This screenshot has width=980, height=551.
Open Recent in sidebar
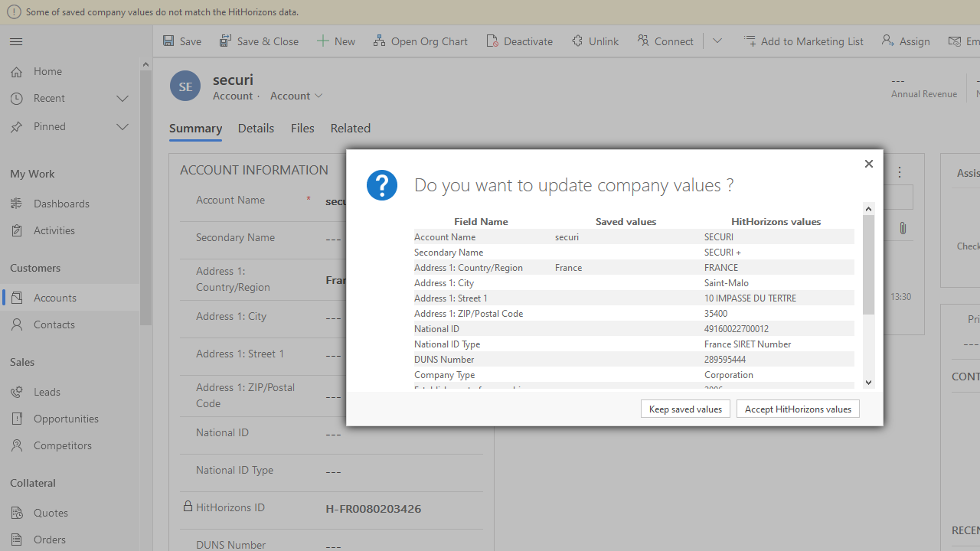pyautogui.click(x=49, y=98)
